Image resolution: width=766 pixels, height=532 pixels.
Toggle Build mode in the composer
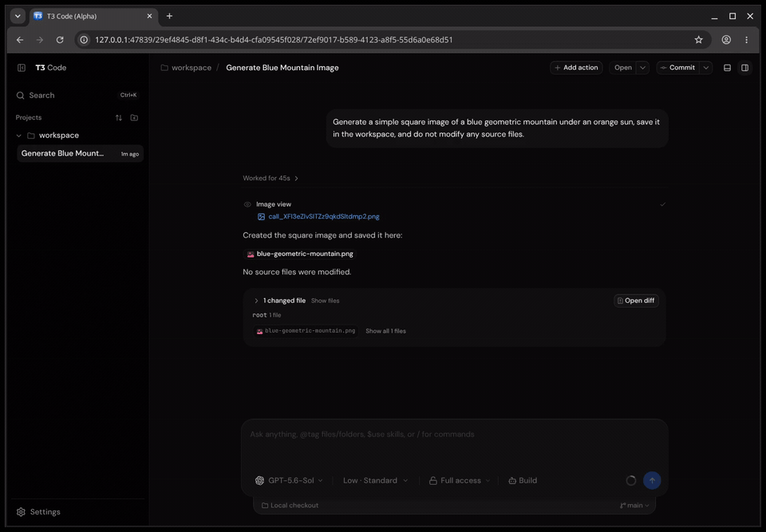523,481
